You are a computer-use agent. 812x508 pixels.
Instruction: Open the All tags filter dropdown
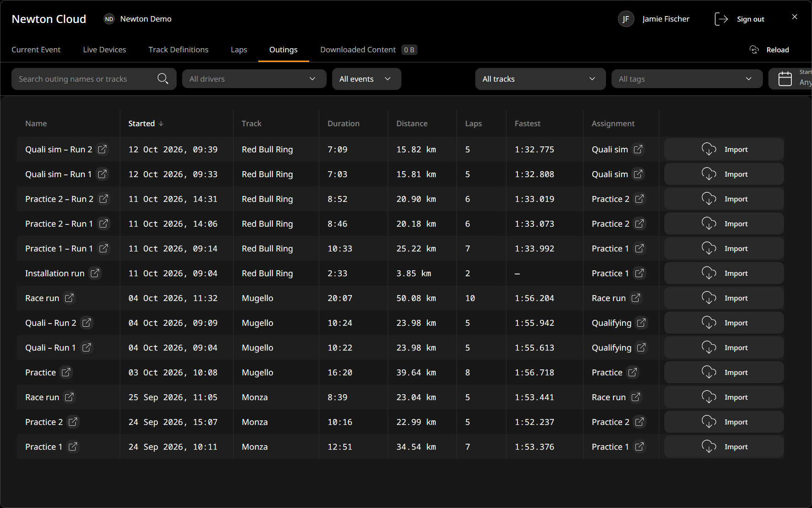point(687,79)
